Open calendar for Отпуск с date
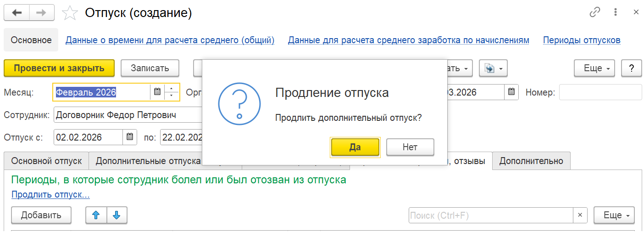 pos(130,137)
